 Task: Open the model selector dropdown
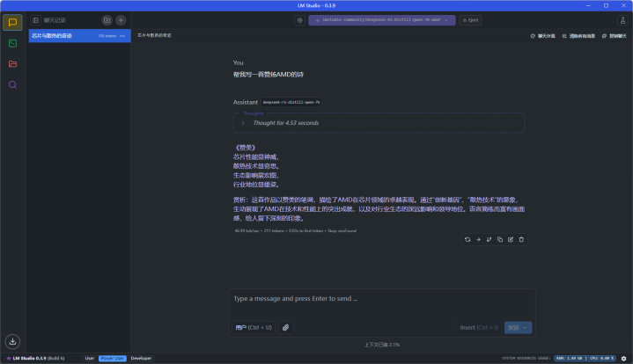click(x=381, y=19)
